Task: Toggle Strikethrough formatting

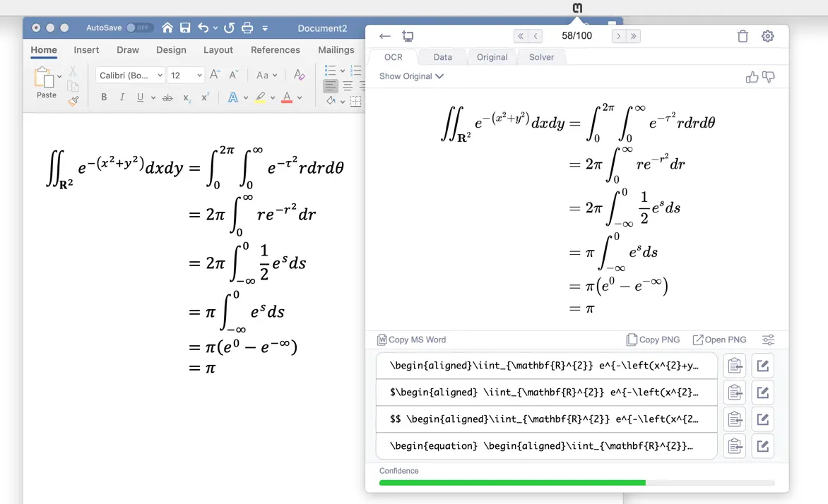Action: tap(167, 97)
